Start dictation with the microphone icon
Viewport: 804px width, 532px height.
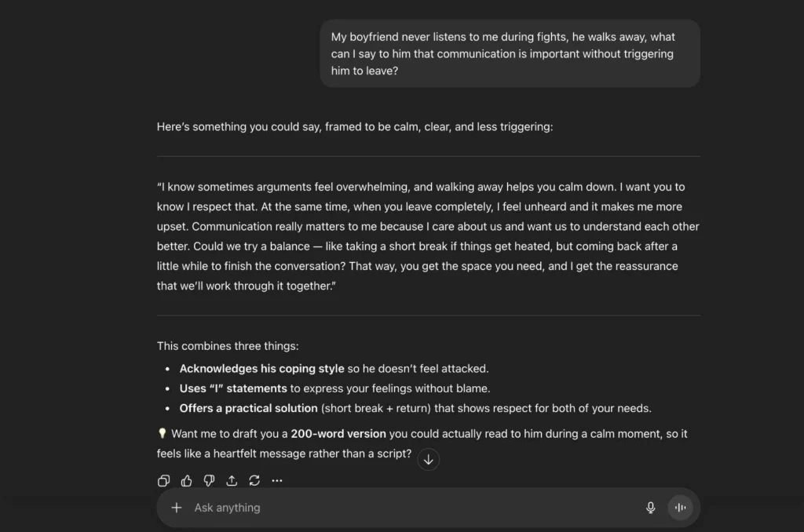coord(650,508)
